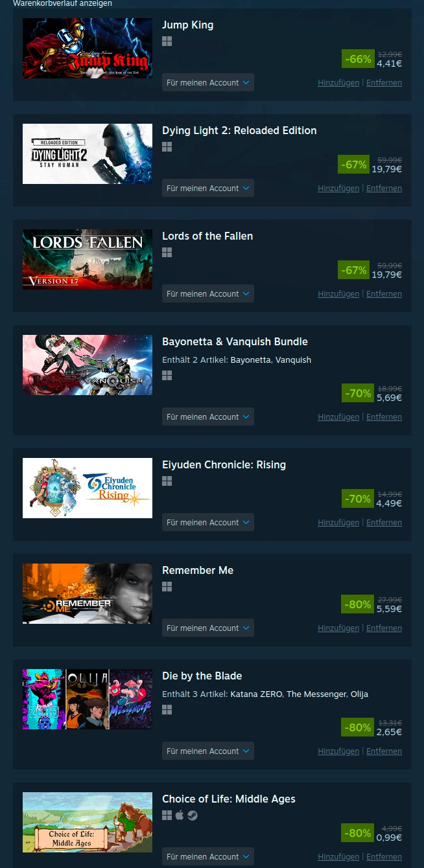Click the Windows icon under Remember Me

point(167,587)
